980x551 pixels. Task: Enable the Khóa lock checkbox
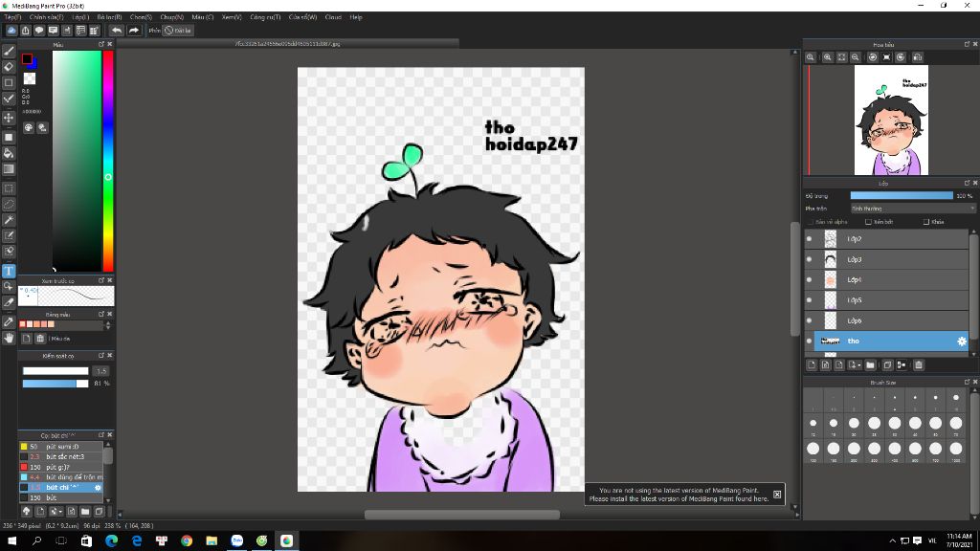(x=926, y=222)
